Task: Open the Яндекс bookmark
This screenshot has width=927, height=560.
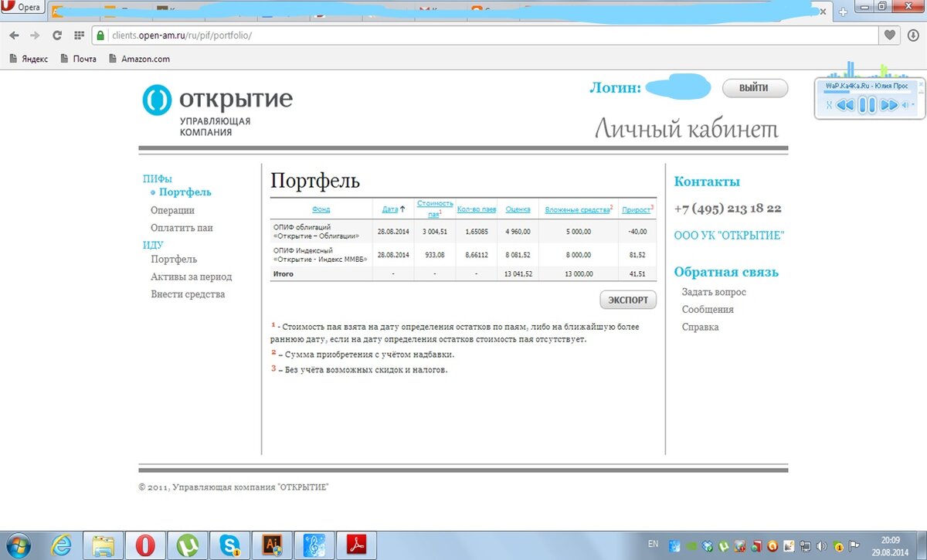Action: 29,59
